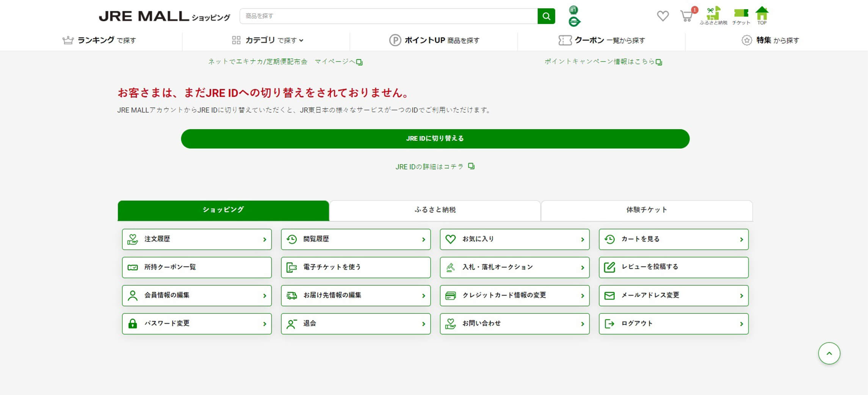Screen dimensions: 868x395
Task: Click the ticket icon on 電子チケットを使う
Action: tap(291, 267)
